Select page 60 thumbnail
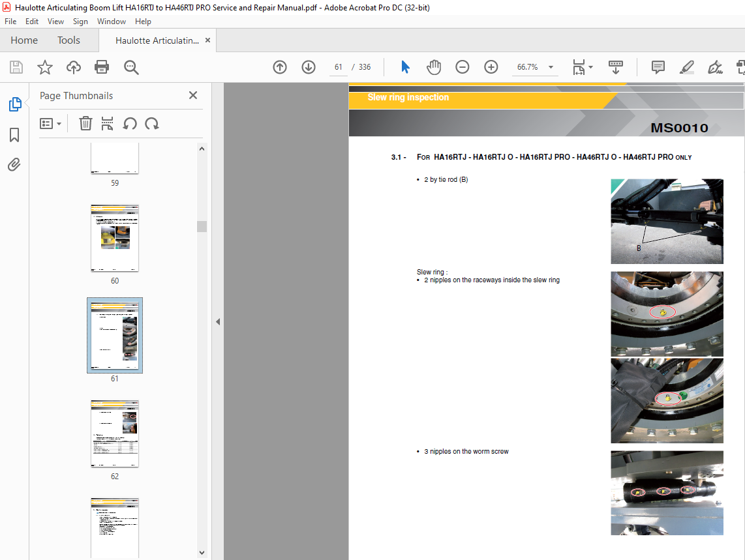 (x=115, y=238)
